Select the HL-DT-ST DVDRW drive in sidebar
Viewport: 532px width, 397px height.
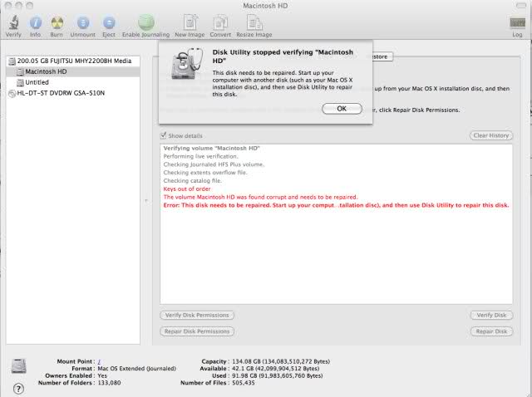[x=74, y=93]
